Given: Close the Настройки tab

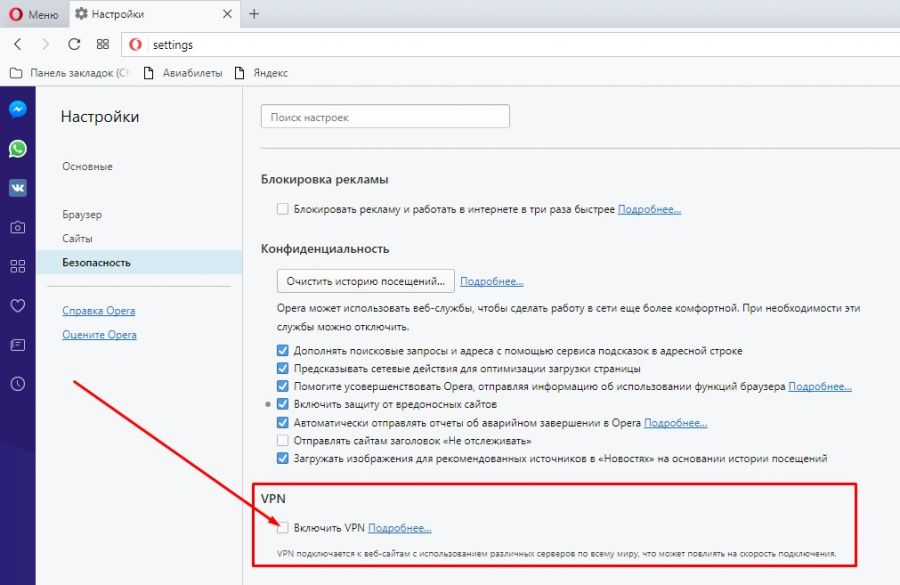Looking at the screenshot, I should click(x=227, y=14).
